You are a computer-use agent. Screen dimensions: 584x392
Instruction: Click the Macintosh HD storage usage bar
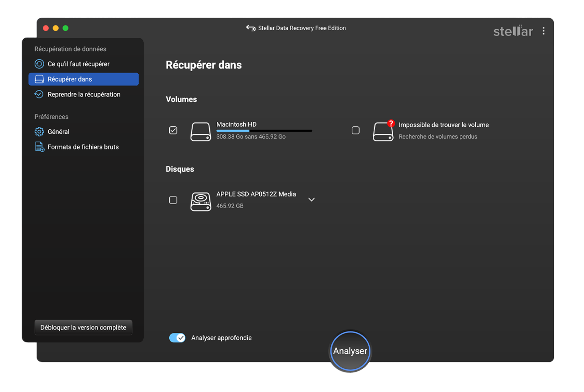coord(264,131)
